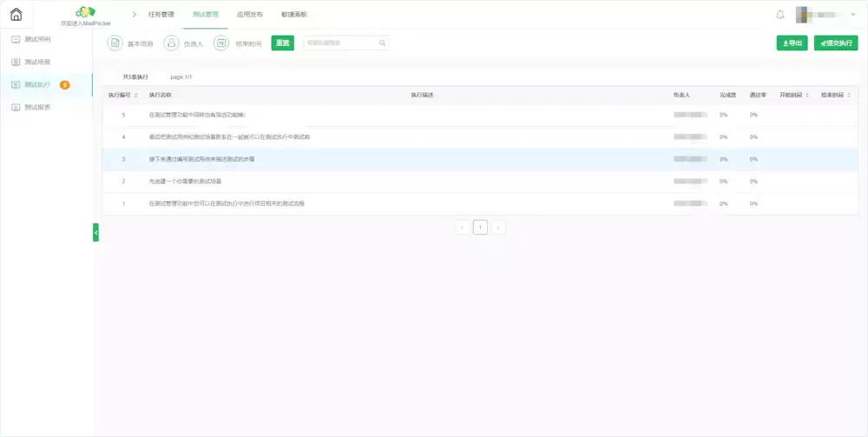This screenshot has height=437, width=868.
Task: Click the page.1/1 indicator
Action: tap(181, 77)
